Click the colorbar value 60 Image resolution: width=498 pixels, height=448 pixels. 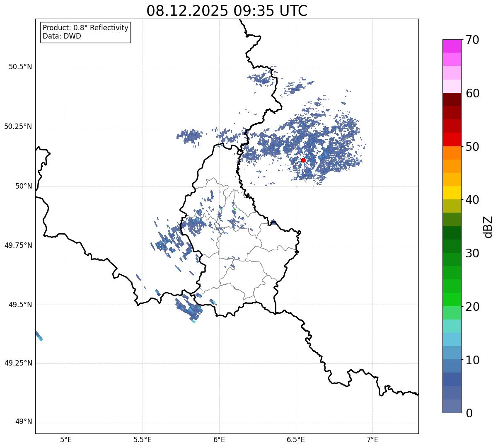[x=472, y=93]
